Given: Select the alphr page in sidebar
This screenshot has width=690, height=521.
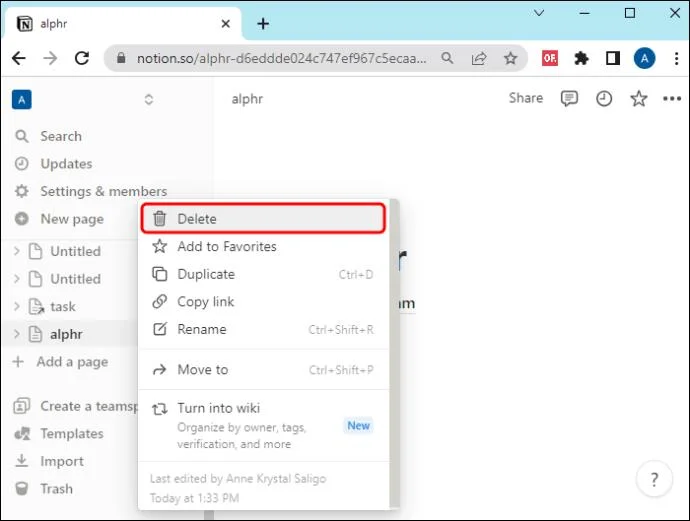Looking at the screenshot, I should click(x=66, y=334).
